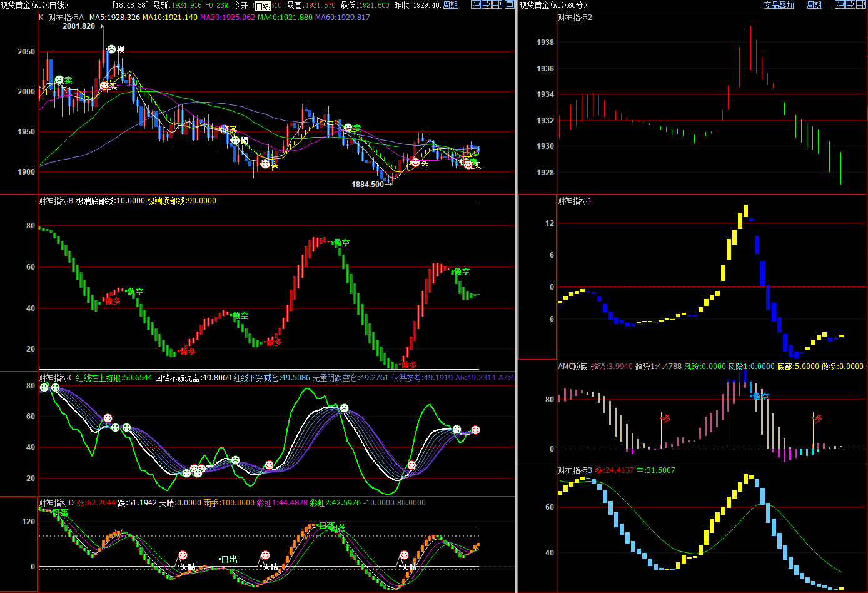
Task: Click the left arrow icon in daily chart header
Action: (x=476, y=5)
